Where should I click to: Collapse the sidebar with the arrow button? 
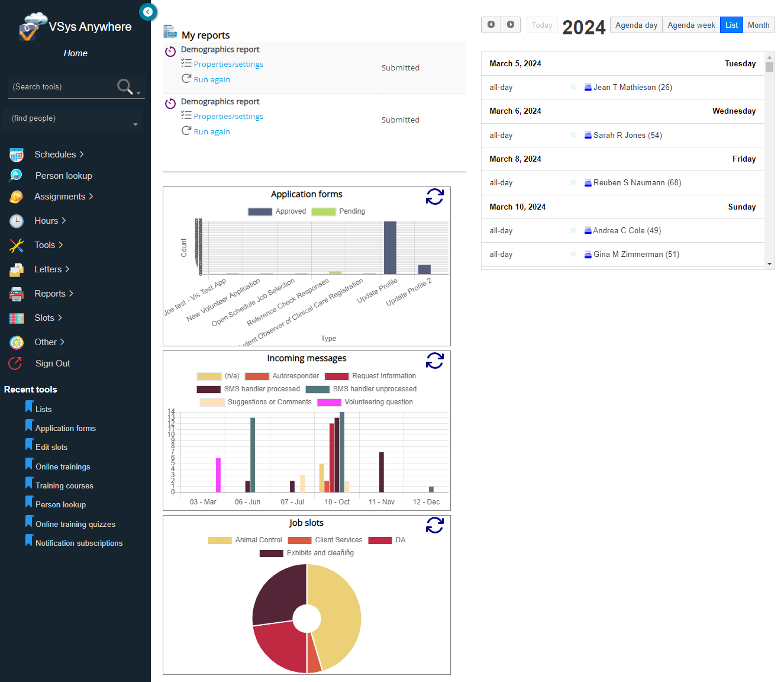147,12
